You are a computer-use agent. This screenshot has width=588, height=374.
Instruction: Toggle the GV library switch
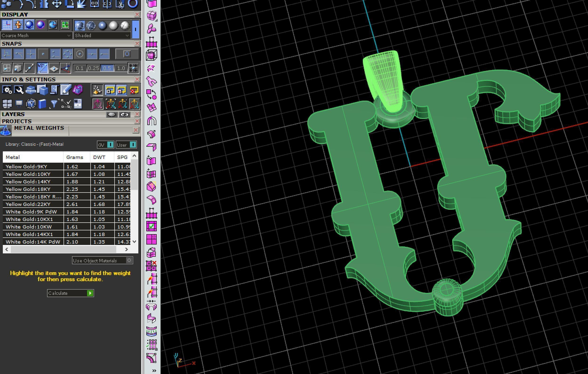(x=105, y=145)
